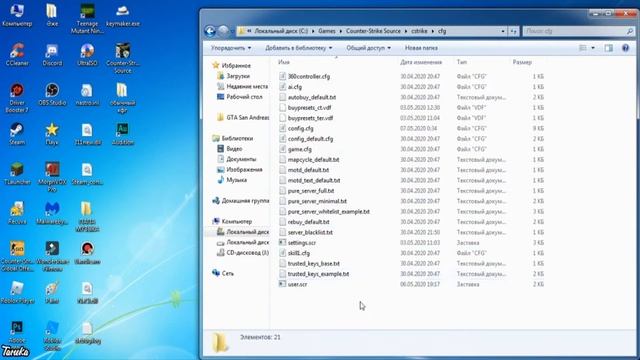Select Видео library in sidebar
Image resolution: width=640 pixels, height=360 pixels.
(229, 149)
